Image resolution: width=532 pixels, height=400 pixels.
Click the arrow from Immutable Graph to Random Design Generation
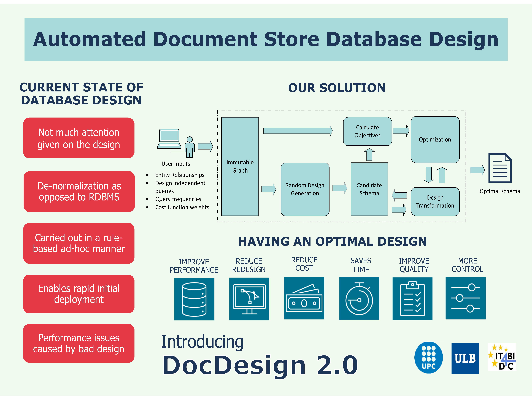point(269,189)
